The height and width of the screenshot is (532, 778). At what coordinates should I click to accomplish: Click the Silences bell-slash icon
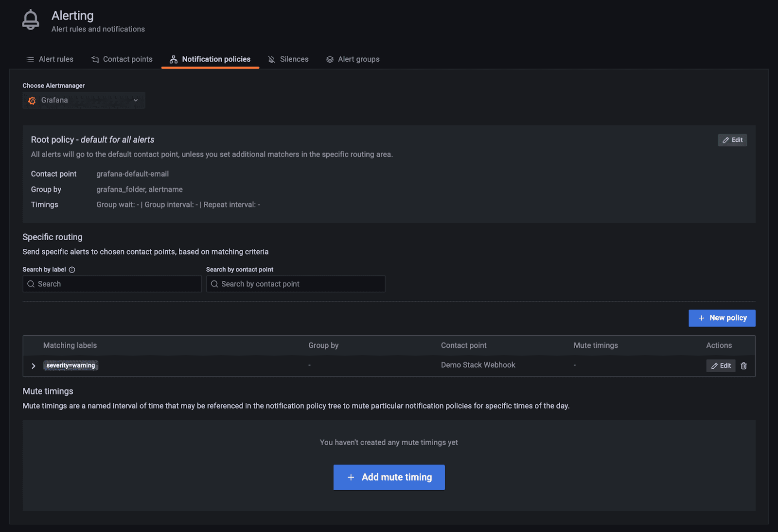pyautogui.click(x=271, y=59)
